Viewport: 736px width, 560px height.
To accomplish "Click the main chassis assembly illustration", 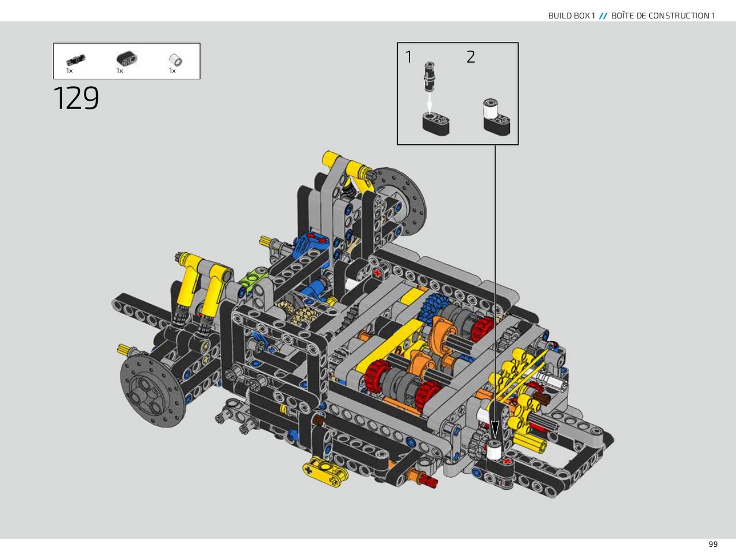I will coord(363,325).
